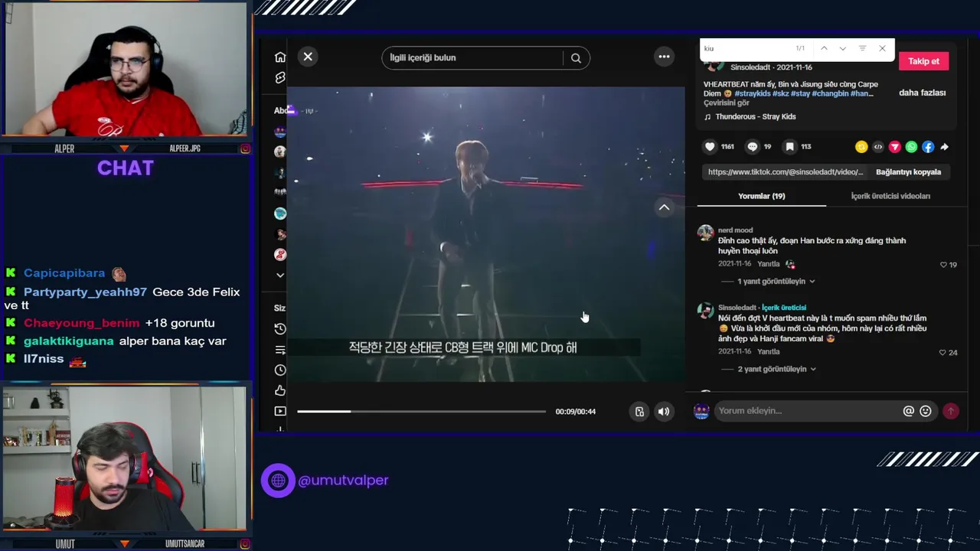The image size is (980, 551).
Task: Open the Shorts sidebar icon
Action: pos(280,78)
